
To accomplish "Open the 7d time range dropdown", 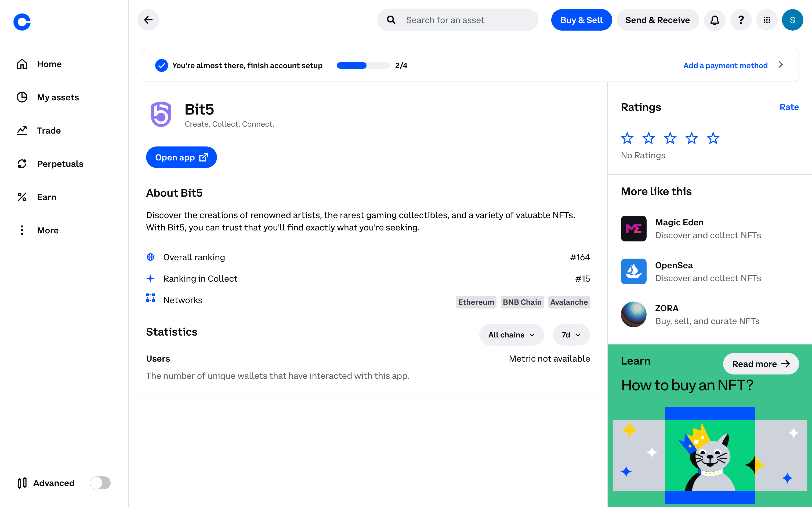I will point(571,335).
